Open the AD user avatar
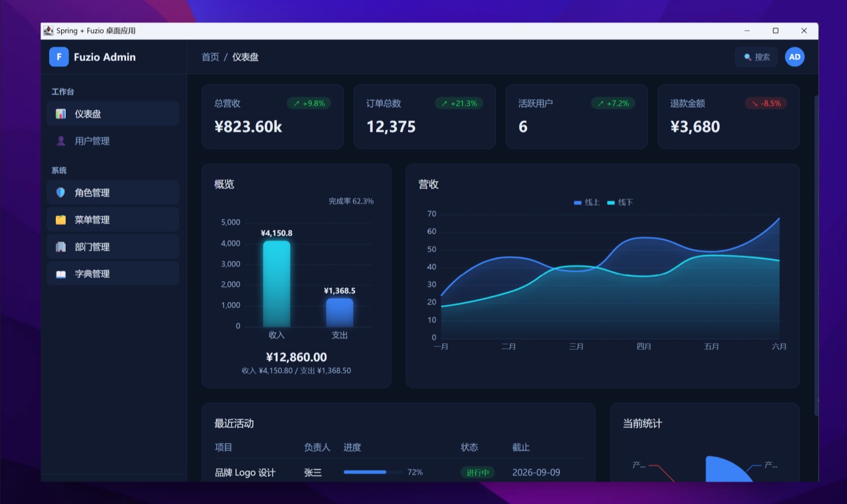Image resolution: width=847 pixels, height=504 pixels. [x=794, y=57]
